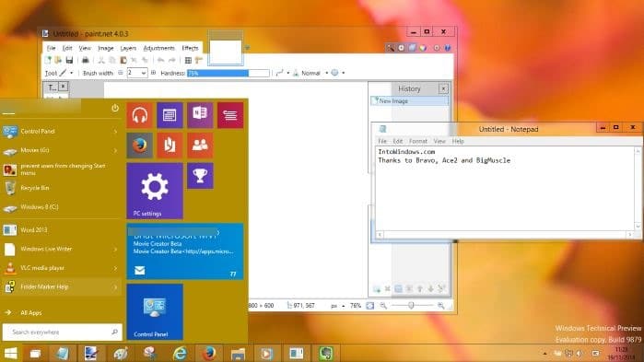Open paint.net help question-mark icon

[448, 48]
